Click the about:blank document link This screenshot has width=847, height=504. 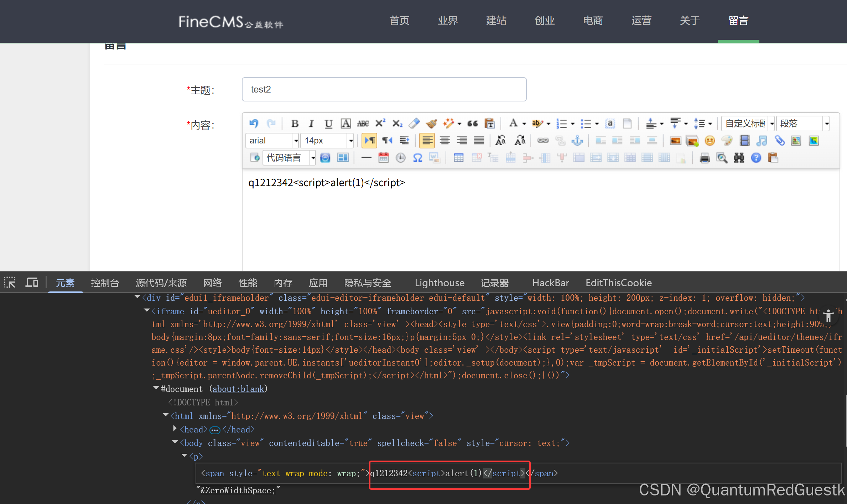tap(238, 389)
